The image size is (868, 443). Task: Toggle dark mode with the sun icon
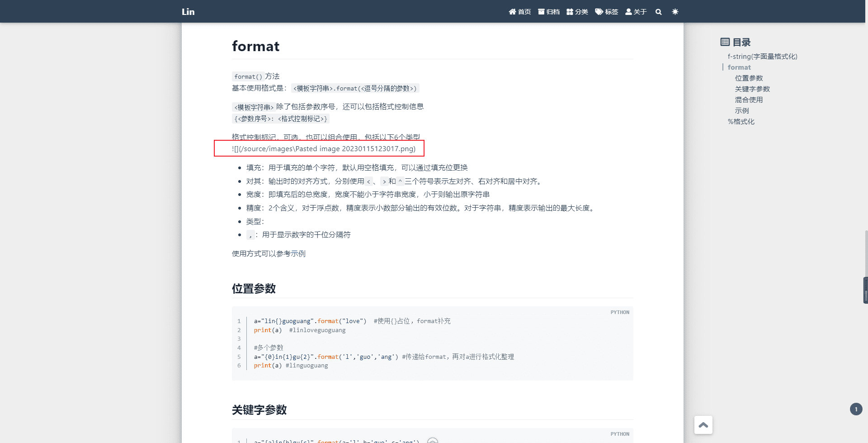[675, 12]
